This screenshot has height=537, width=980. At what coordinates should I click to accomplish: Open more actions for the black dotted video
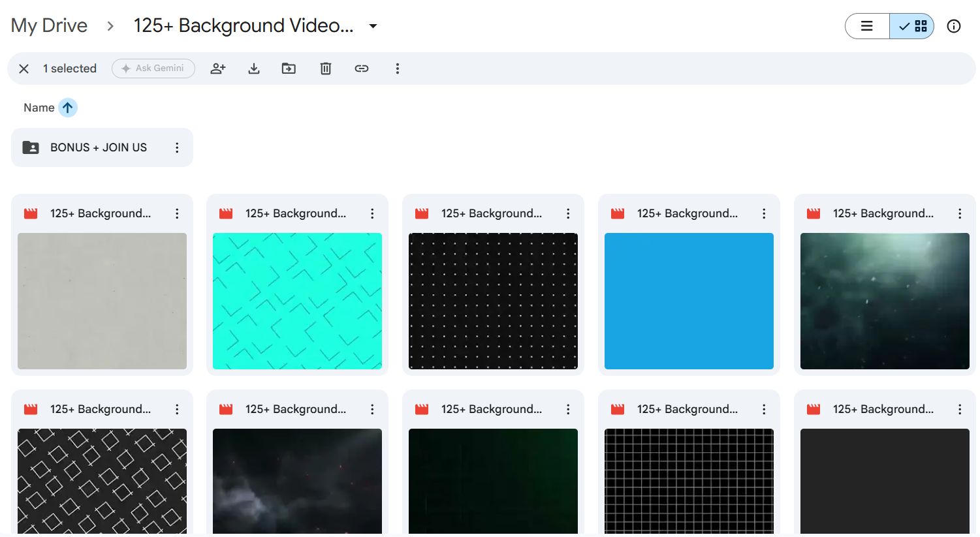point(568,213)
